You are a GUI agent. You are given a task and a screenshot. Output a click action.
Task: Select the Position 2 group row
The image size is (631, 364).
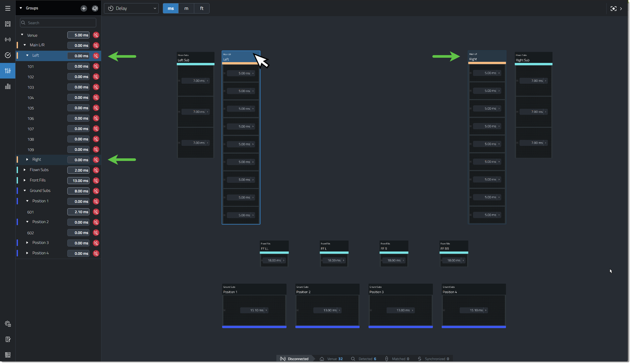coord(58,222)
